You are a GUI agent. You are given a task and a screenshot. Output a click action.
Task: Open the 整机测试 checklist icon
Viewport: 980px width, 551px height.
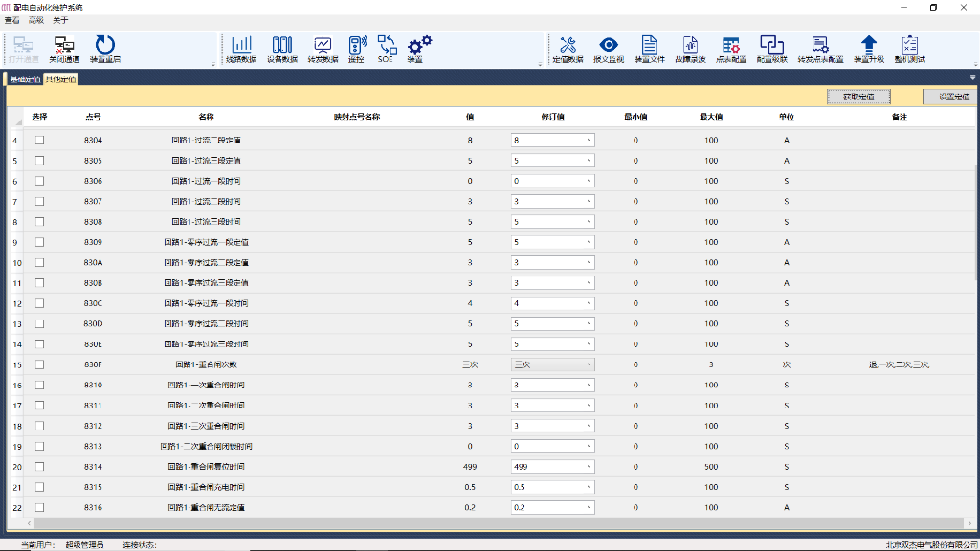pos(909,45)
